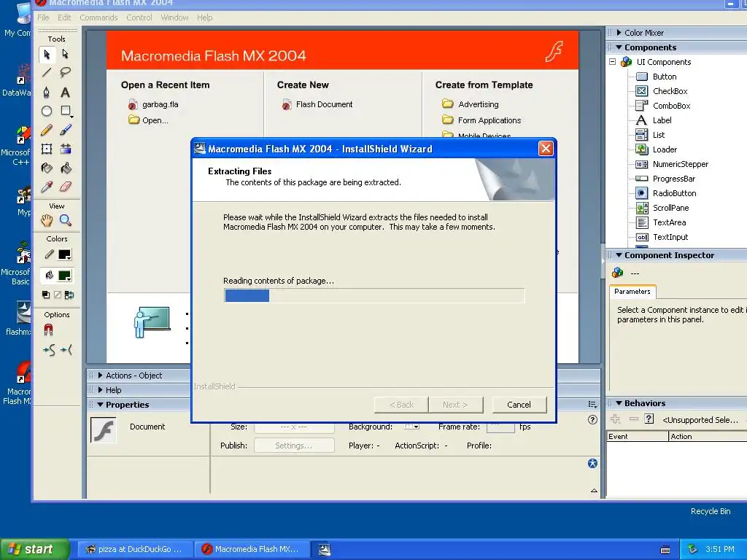Open the Commands menu
Image resolution: width=747 pixels, height=560 pixels.
click(x=98, y=17)
